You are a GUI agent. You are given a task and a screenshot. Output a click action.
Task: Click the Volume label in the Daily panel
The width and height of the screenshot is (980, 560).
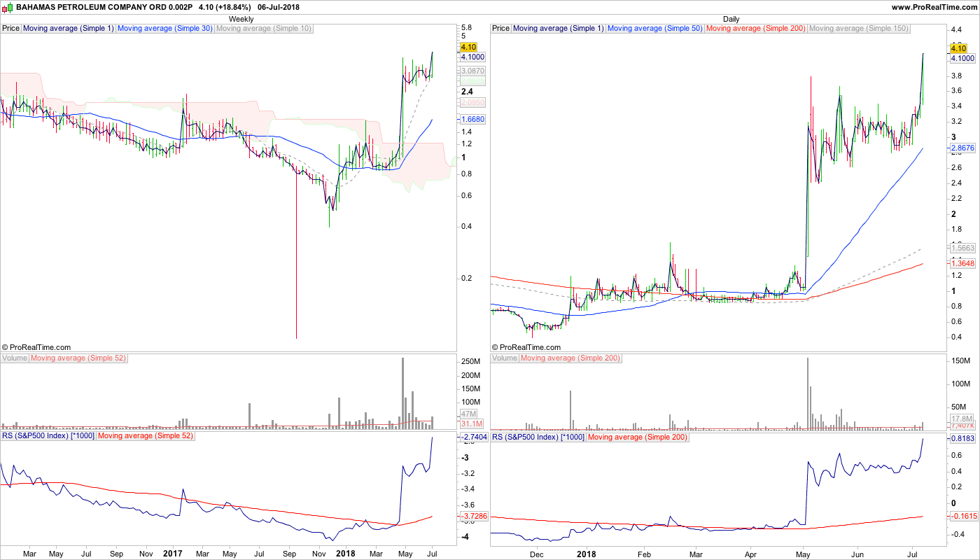tap(505, 358)
